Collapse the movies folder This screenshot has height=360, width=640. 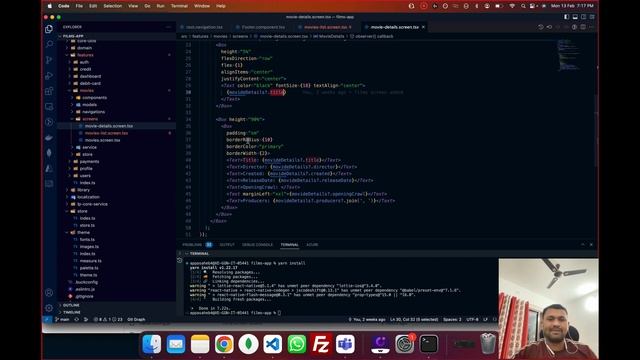pos(116,91)
